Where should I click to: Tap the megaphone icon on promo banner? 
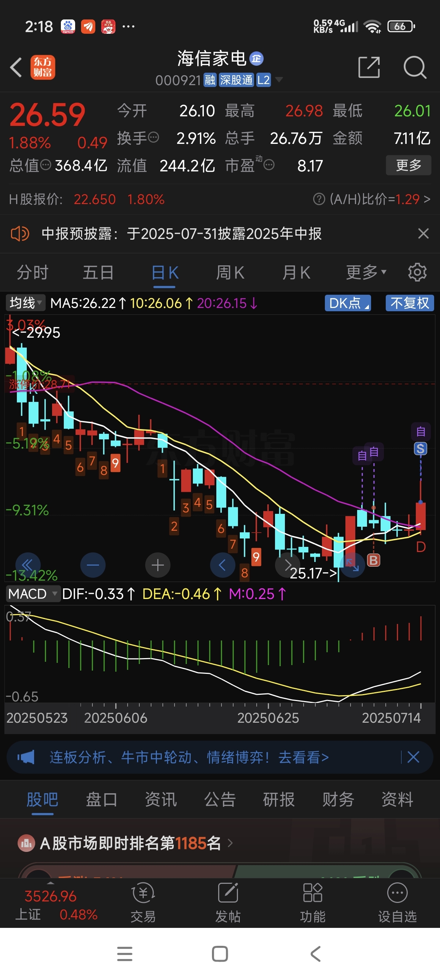click(x=26, y=757)
